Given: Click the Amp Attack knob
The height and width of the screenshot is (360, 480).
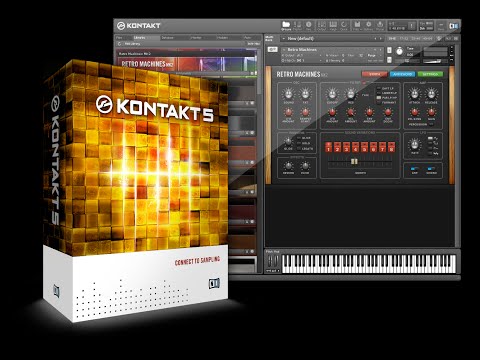Looking at the screenshot, I should pos(414,94).
